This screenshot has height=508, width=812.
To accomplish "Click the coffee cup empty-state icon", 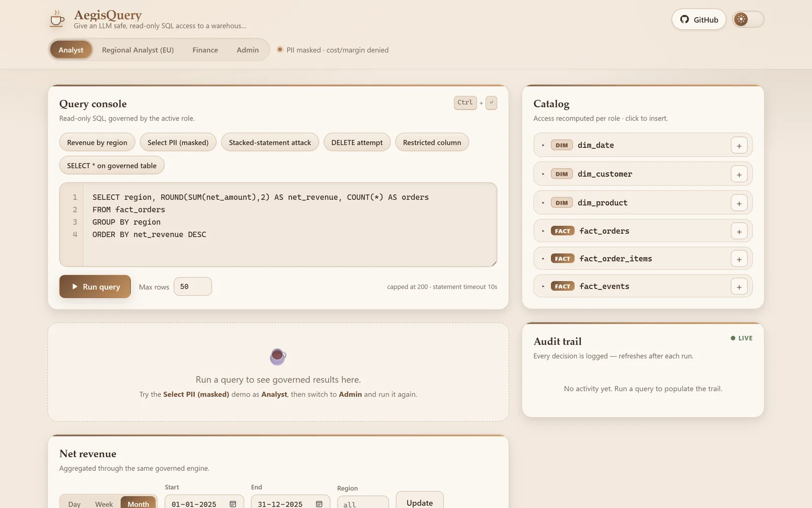I will (x=278, y=357).
